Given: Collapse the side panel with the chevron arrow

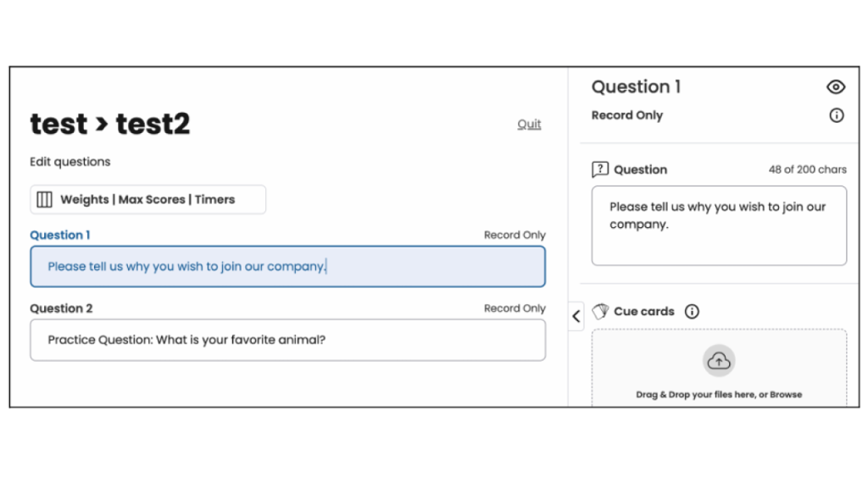Looking at the screenshot, I should coord(576,316).
